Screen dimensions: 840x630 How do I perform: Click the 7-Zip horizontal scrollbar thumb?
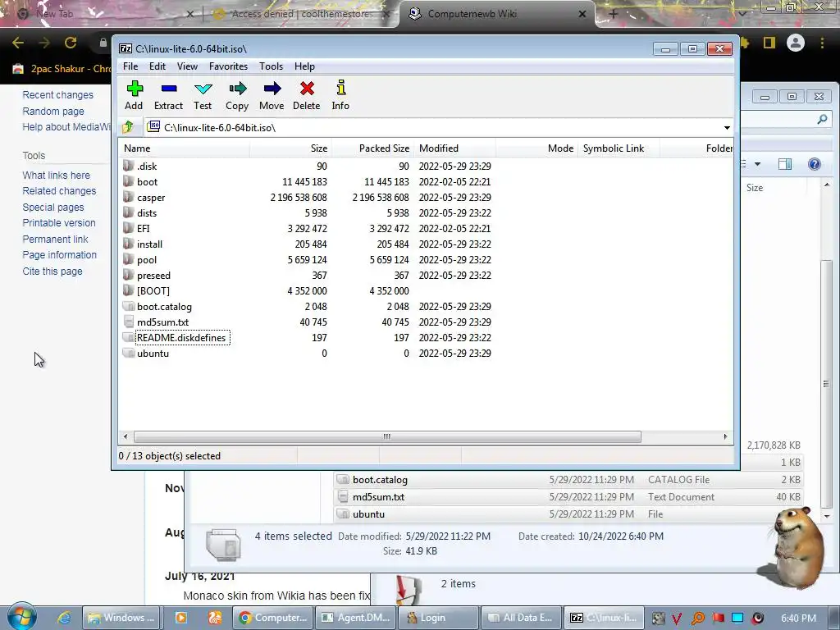pos(387,436)
